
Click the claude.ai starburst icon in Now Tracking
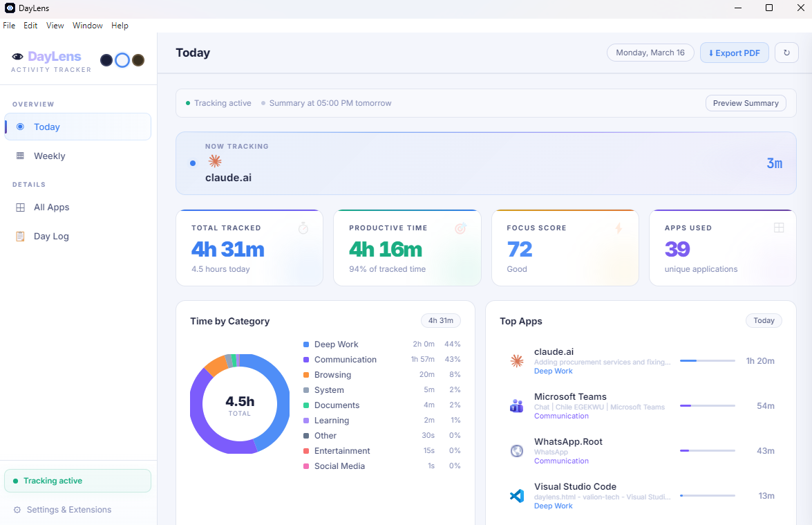point(215,161)
